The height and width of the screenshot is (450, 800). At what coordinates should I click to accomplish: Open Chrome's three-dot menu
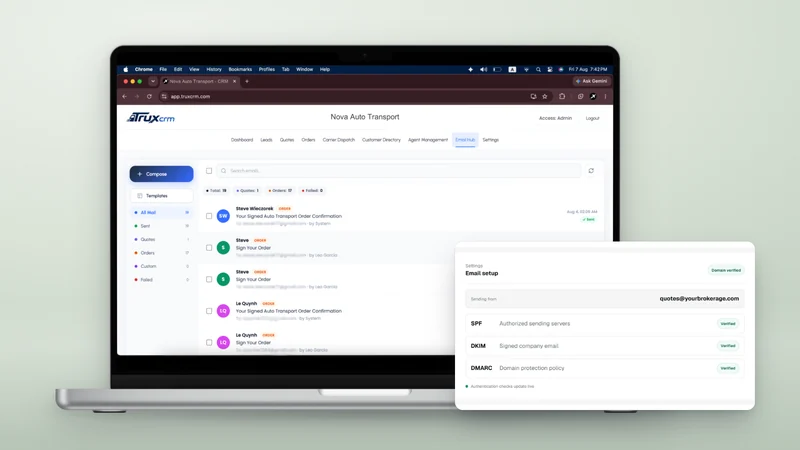tap(606, 96)
